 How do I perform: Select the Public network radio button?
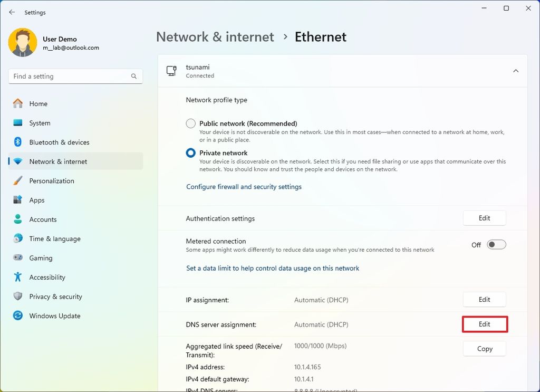[190, 123]
